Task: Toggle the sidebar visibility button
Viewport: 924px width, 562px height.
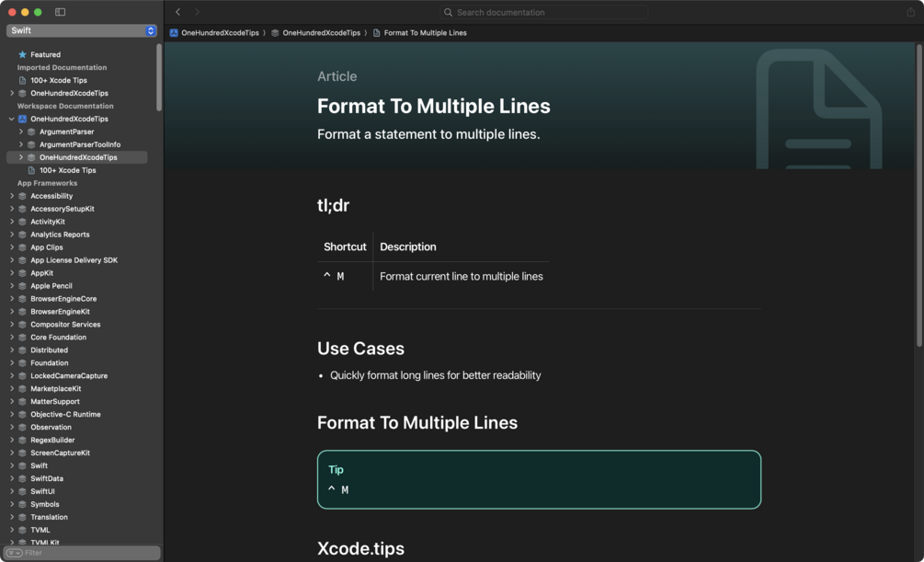Action: [61, 12]
